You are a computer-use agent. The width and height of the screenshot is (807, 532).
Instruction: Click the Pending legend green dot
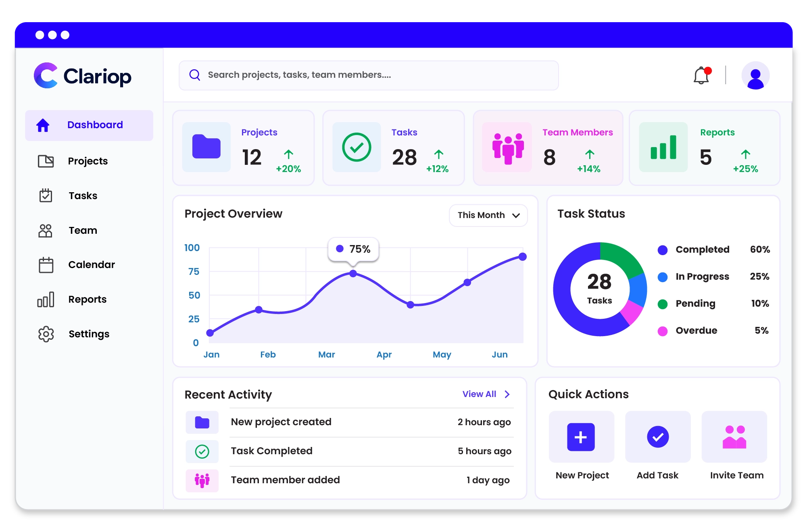pyautogui.click(x=663, y=304)
